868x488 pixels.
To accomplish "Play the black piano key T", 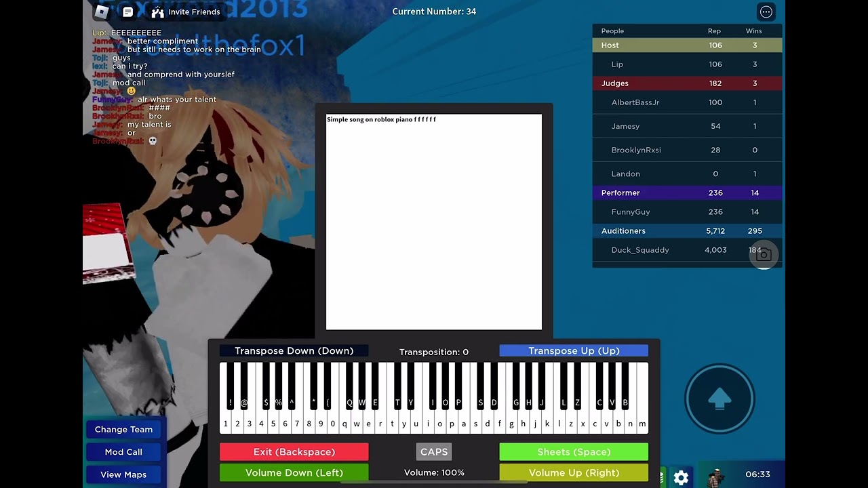I will pos(397,386).
